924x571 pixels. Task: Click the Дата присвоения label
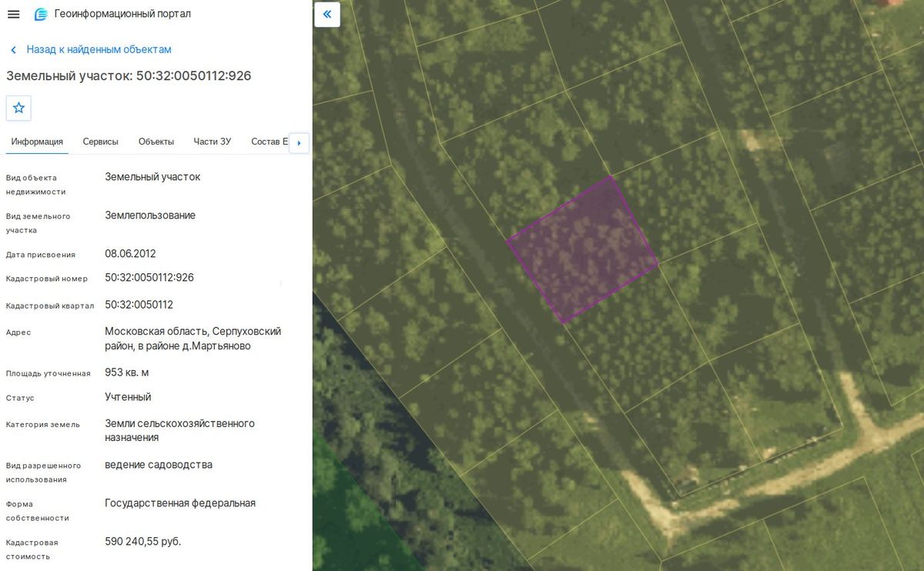[41, 255]
